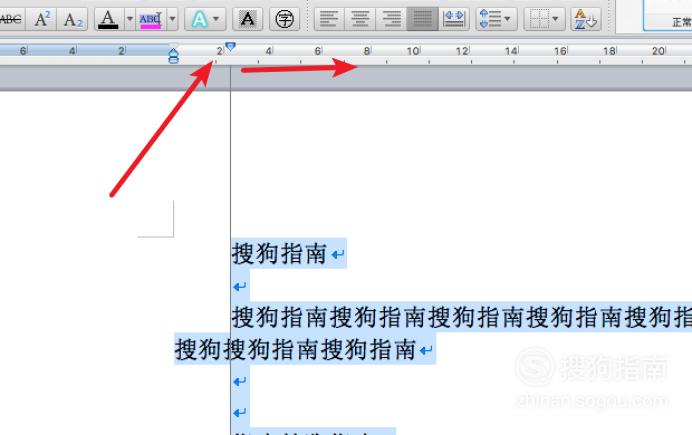This screenshot has height=435, width=692.
Task: Open font color dropdown arrow
Action: 130,19
